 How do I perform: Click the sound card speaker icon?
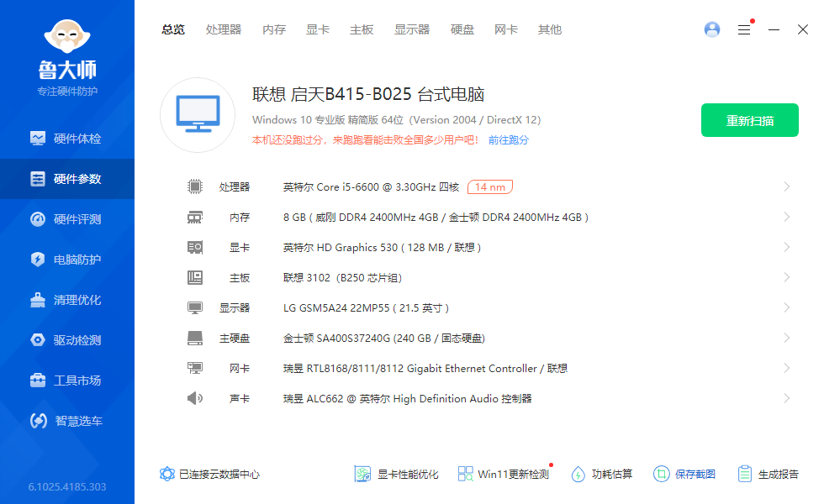point(195,398)
